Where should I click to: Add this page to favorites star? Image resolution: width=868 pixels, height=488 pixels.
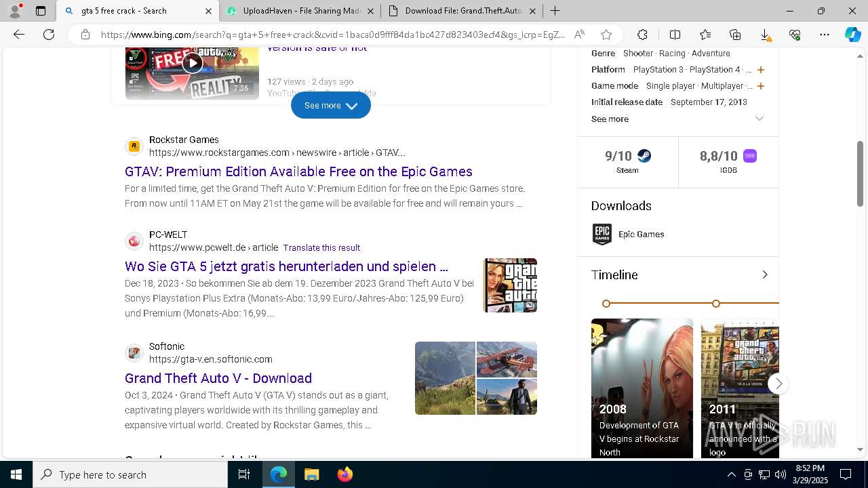click(606, 35)
